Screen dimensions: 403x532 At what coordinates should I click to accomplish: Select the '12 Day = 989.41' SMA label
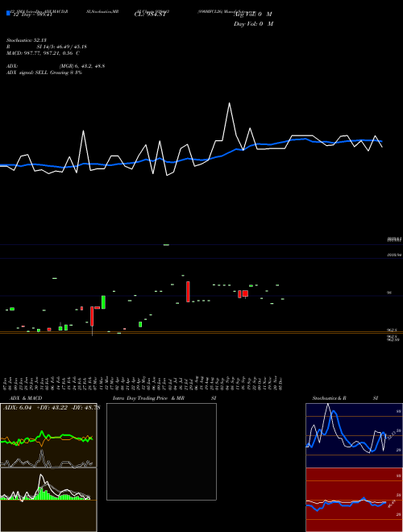tap(32, 15)
